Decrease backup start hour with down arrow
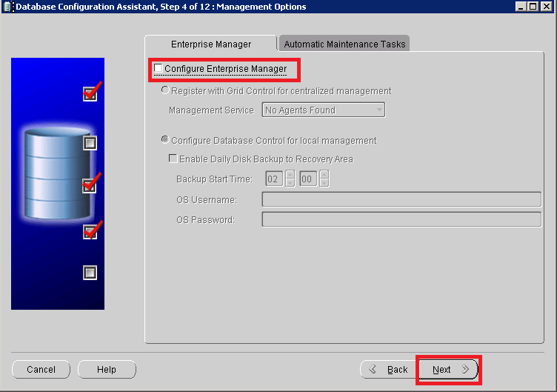This screenshot has height=392, width=557. pyautogui.click(x=290, y=183)
